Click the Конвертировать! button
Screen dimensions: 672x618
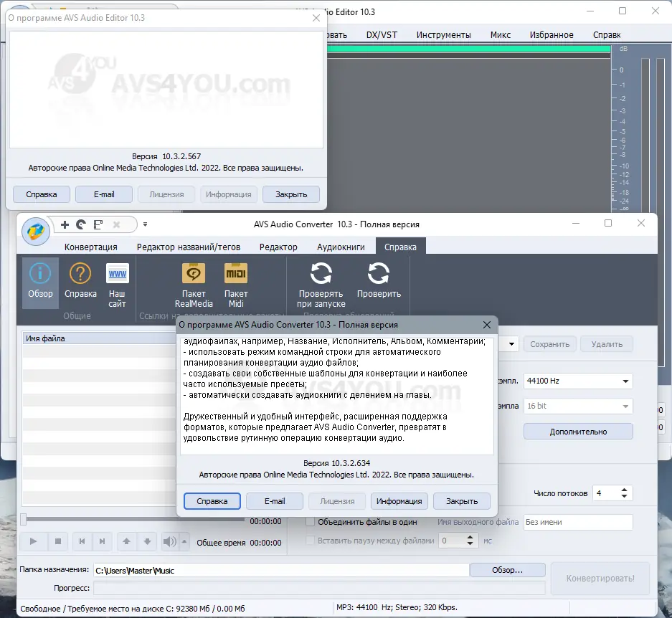point(600,579)
